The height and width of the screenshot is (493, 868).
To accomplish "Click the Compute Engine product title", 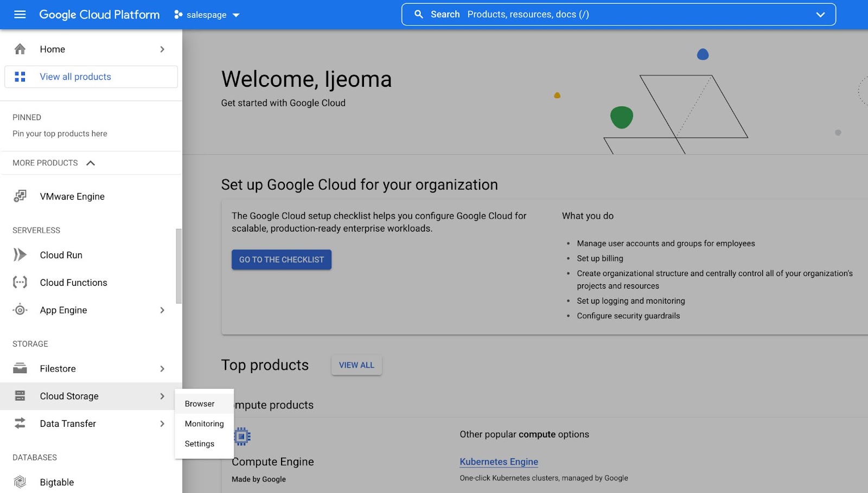I will [273, 462].
